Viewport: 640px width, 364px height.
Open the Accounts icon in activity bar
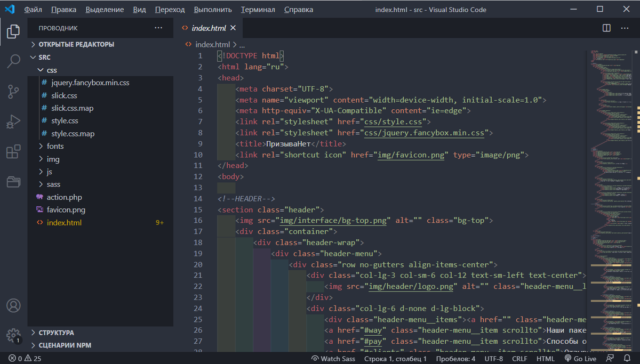point(13,305)
